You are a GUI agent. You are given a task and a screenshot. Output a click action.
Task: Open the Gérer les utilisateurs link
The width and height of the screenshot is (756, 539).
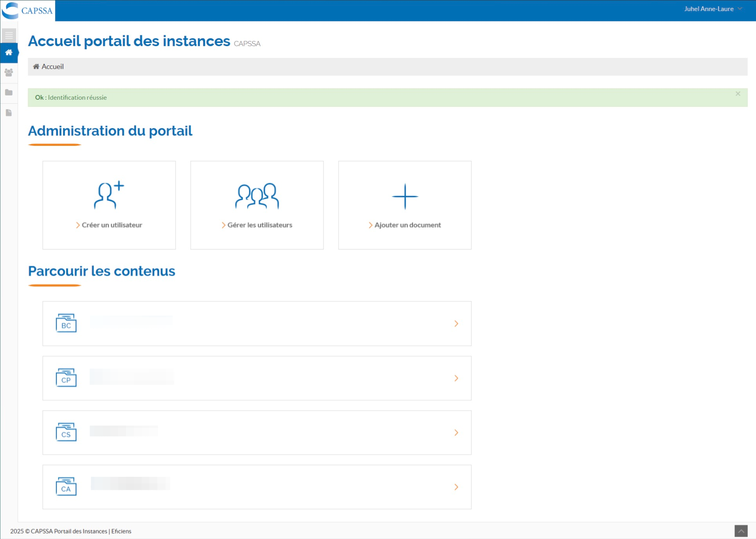pyautogui.click(x=259, y=225)
